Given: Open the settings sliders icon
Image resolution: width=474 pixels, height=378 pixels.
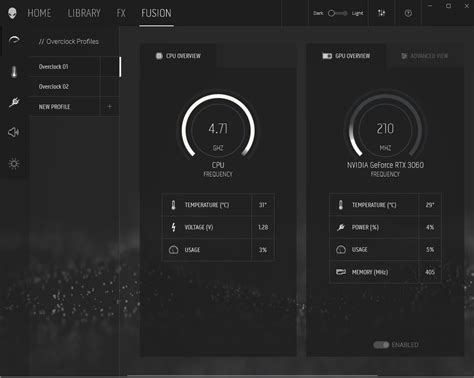Looking at the screenshot, I should tap(381, 13).
